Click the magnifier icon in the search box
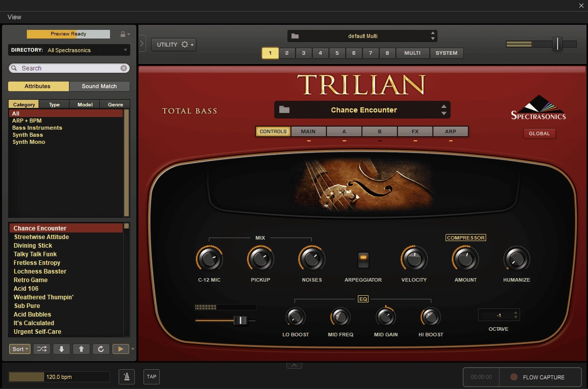 [x=14, y=68]
